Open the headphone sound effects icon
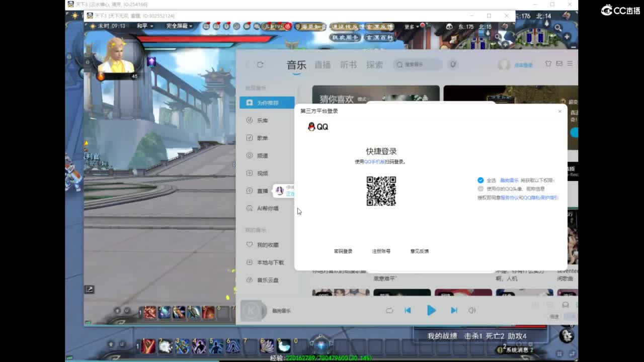The width and height of the screenshot is (644, 362). click(565, 305)
